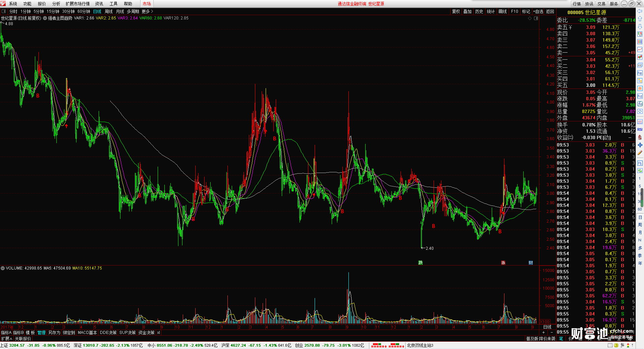Screen dimensions: 644x349
Task: Click the 交易 trading button
Action: 602,4
